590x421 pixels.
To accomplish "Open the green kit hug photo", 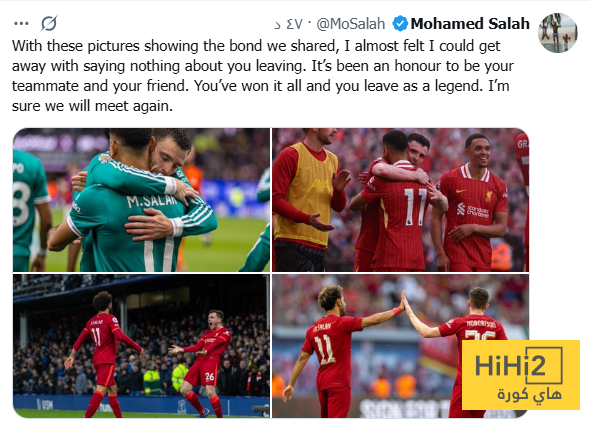I will point(141,200).
